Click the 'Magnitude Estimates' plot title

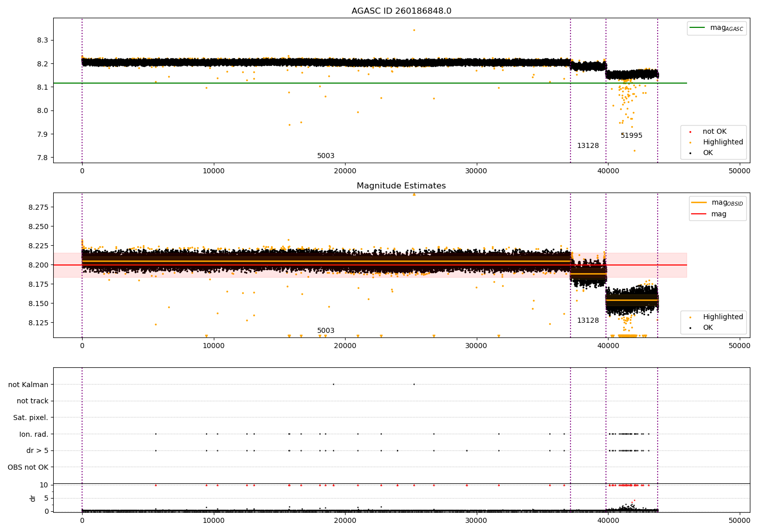coord(401,186)
